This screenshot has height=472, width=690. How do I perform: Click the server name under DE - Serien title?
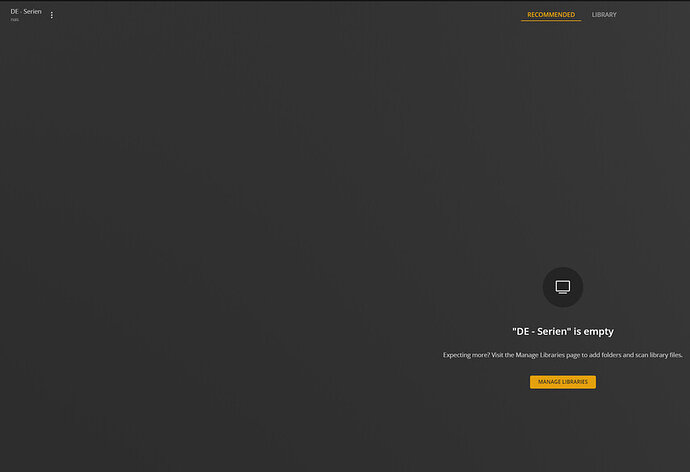[15, 20]
